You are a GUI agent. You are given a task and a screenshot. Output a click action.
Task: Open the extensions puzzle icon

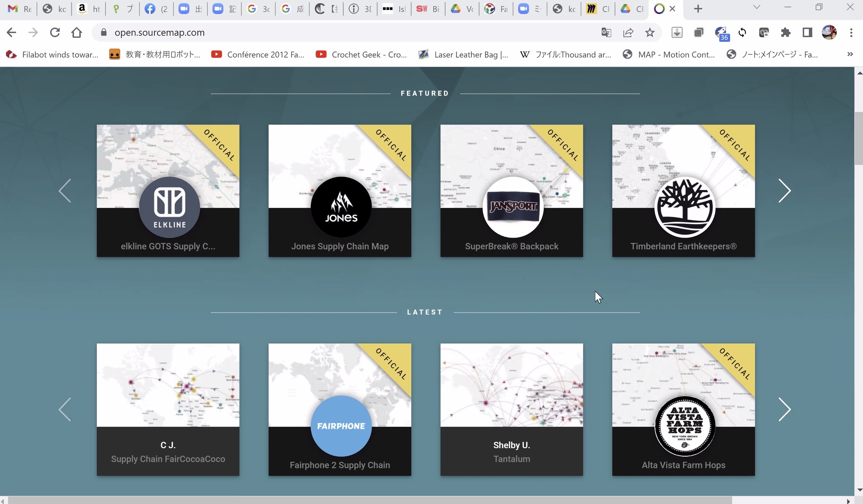785,32
